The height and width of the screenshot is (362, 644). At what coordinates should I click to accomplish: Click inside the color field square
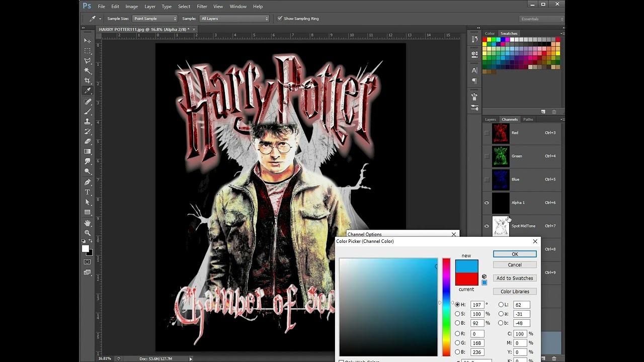click(388, 307)
